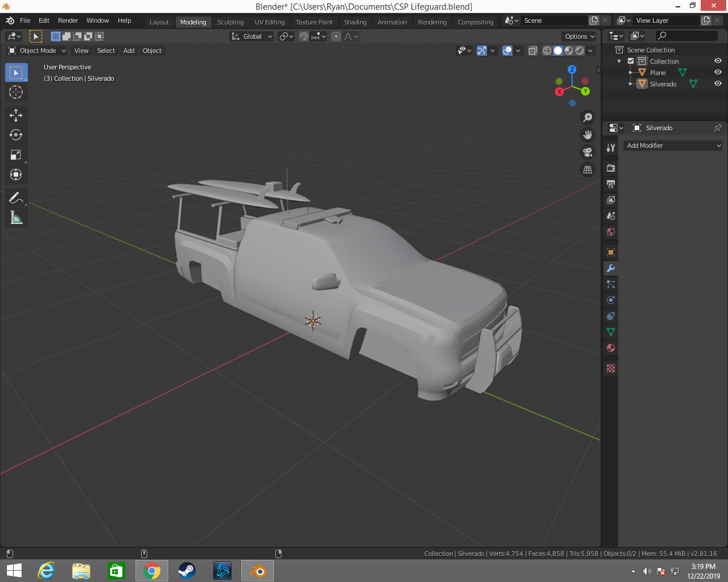728x582 pixels.
Task: Uncheck the Collection checkbox in outliner
Action: point(631,61)
